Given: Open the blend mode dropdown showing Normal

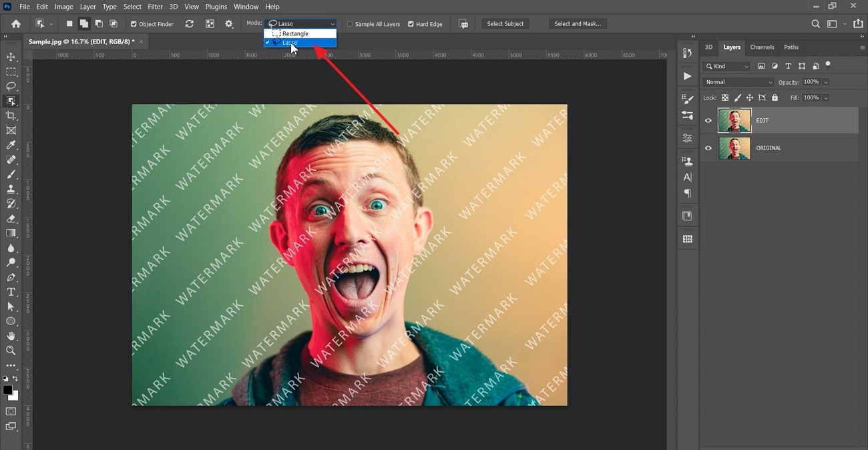Looking at the screenshot, I should (738, 81).
